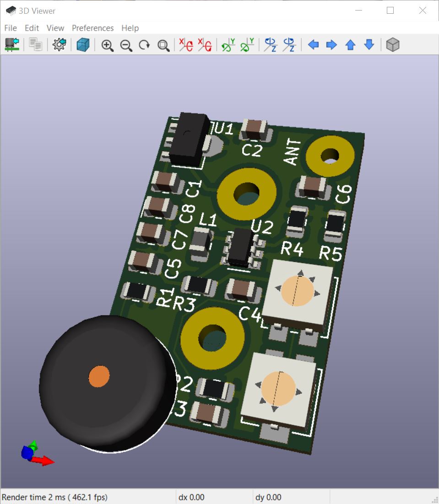The width and height of the screenshot is (439, 504).
Task: Toggle orthographic projection gray cube icon
Action: click(x=393, y=45)
